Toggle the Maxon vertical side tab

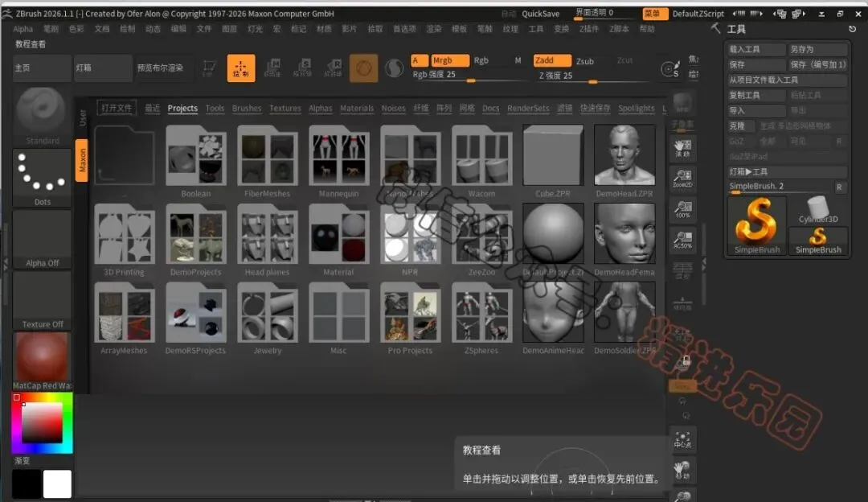[82, 160]
